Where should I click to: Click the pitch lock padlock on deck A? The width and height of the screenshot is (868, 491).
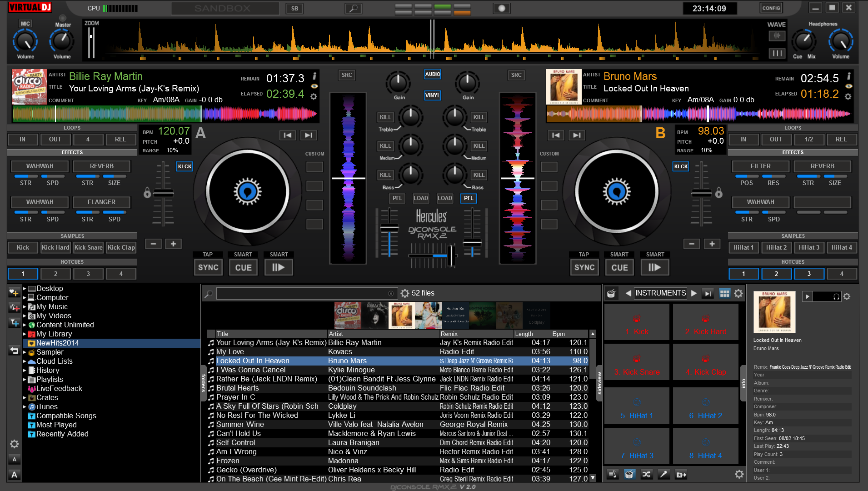pyautogui.click(x=147, y=193)
